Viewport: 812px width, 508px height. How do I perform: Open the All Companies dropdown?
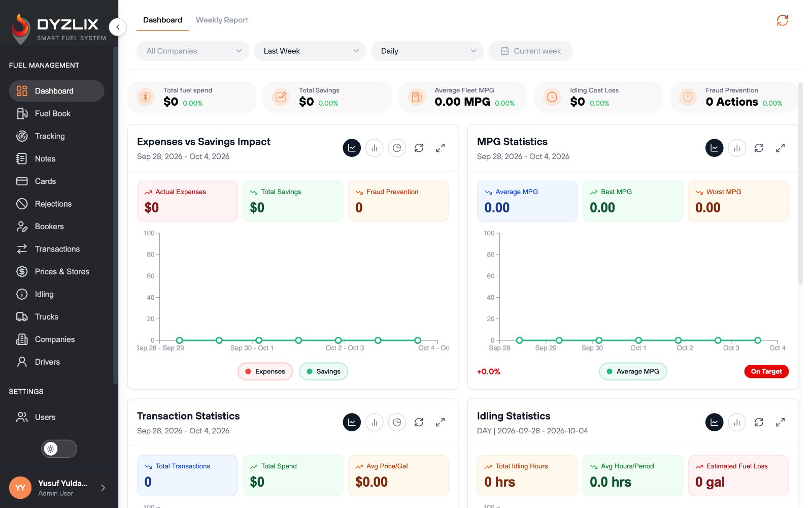point(193,51)
